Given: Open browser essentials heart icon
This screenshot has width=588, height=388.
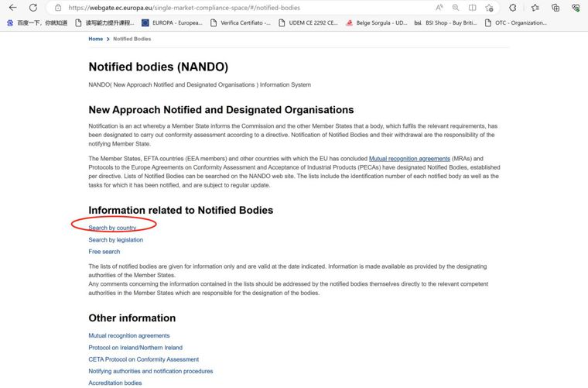Looking at the screenshot, I should point(576,8).
